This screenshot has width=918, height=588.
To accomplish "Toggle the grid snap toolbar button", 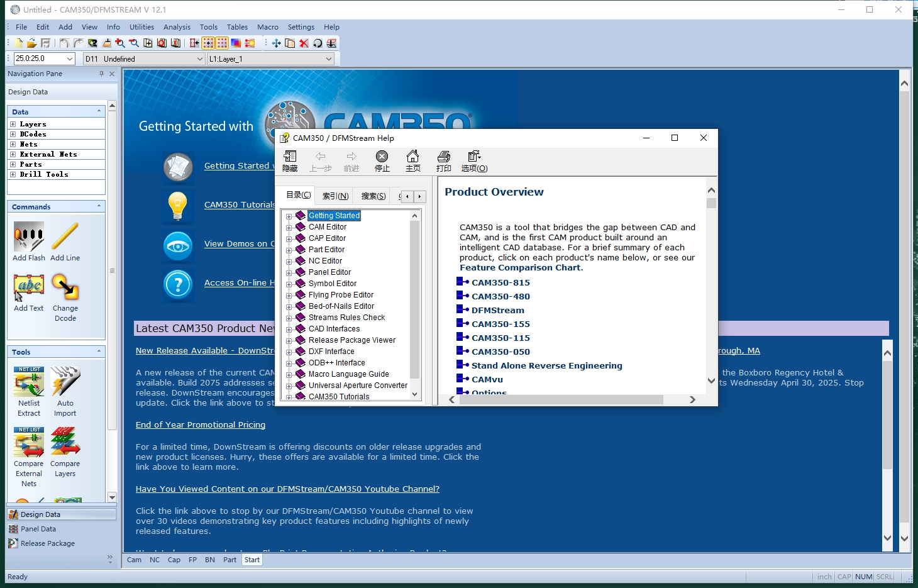I will click(208, 43).
